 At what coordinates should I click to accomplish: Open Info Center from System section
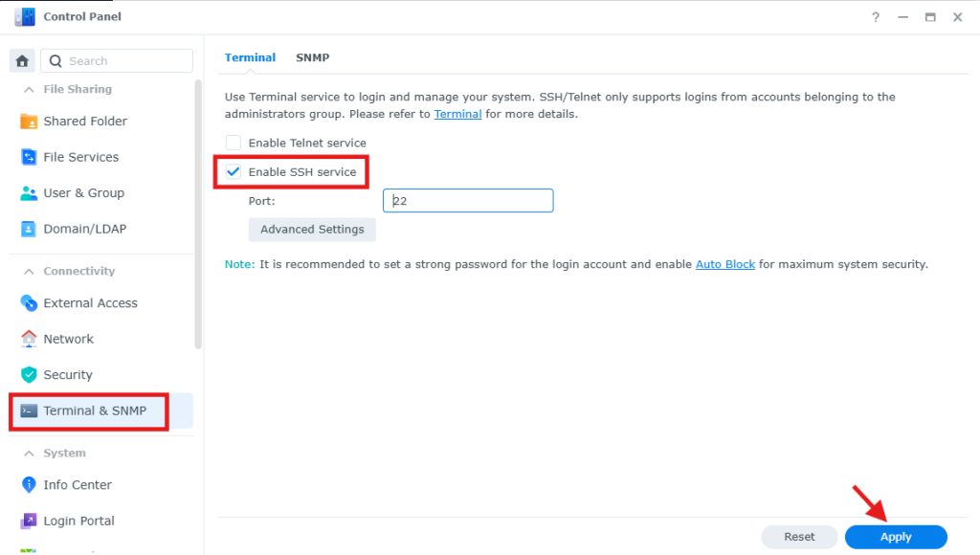[78, 485]
